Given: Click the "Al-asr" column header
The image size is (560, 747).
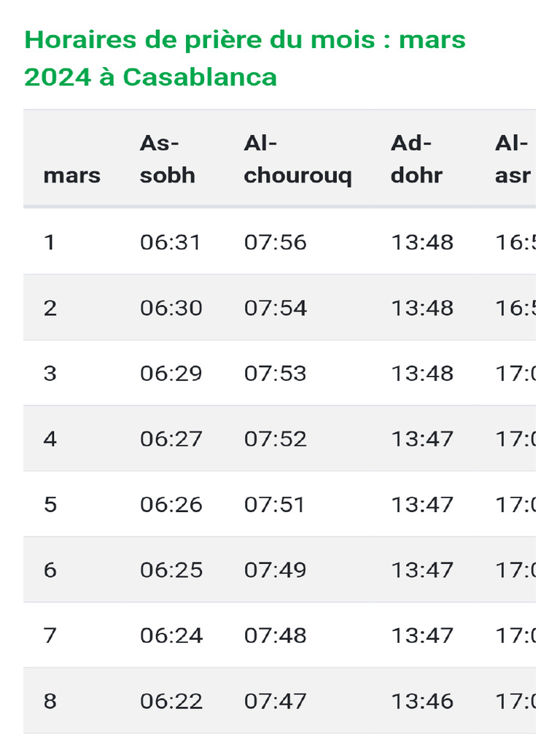Looking at the screenshot, I should 512,160.
